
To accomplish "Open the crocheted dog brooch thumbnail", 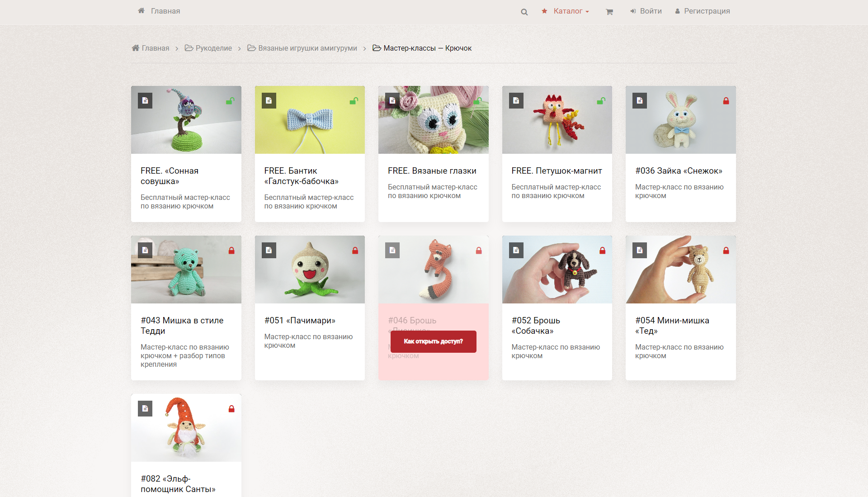I will 557,270.
